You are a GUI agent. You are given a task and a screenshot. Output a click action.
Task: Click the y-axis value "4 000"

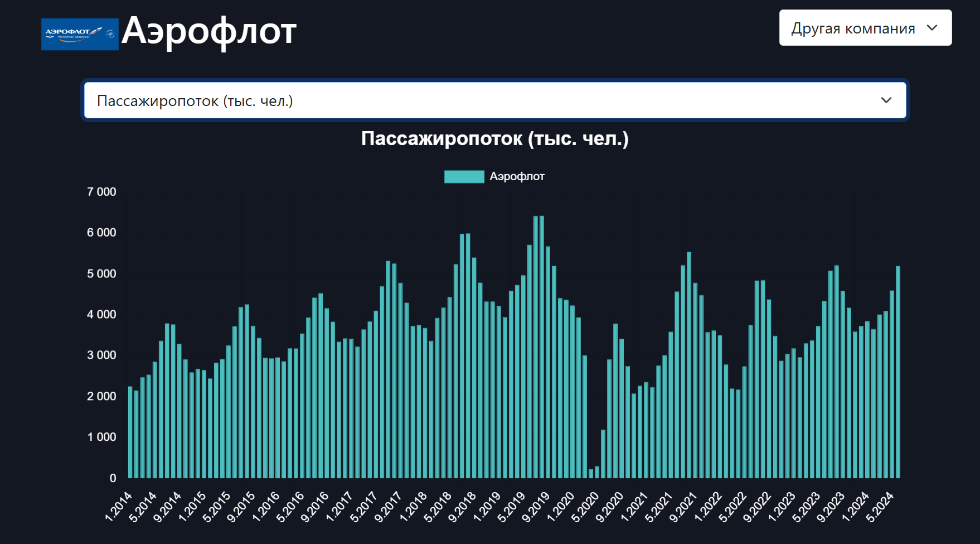tap(101, 315)
